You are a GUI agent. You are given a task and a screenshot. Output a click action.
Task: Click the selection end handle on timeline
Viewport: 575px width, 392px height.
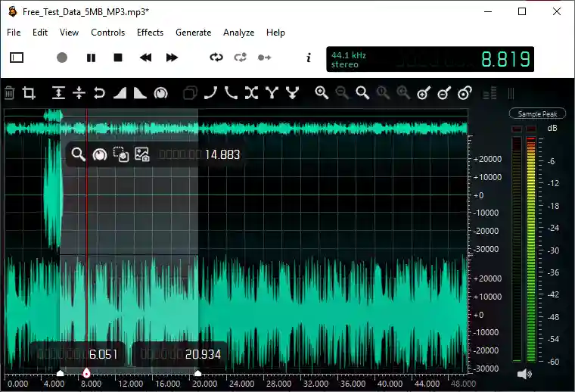(x=197, y=373)
